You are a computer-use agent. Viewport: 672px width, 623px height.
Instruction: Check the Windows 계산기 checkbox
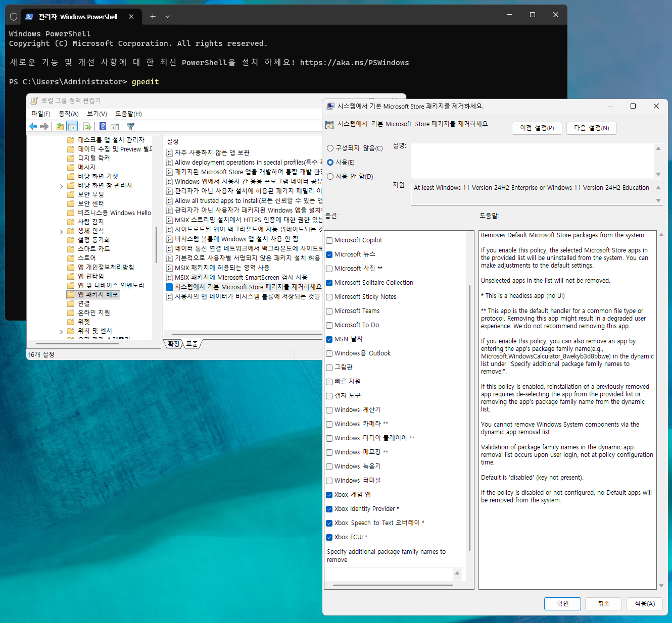[329, 410]
